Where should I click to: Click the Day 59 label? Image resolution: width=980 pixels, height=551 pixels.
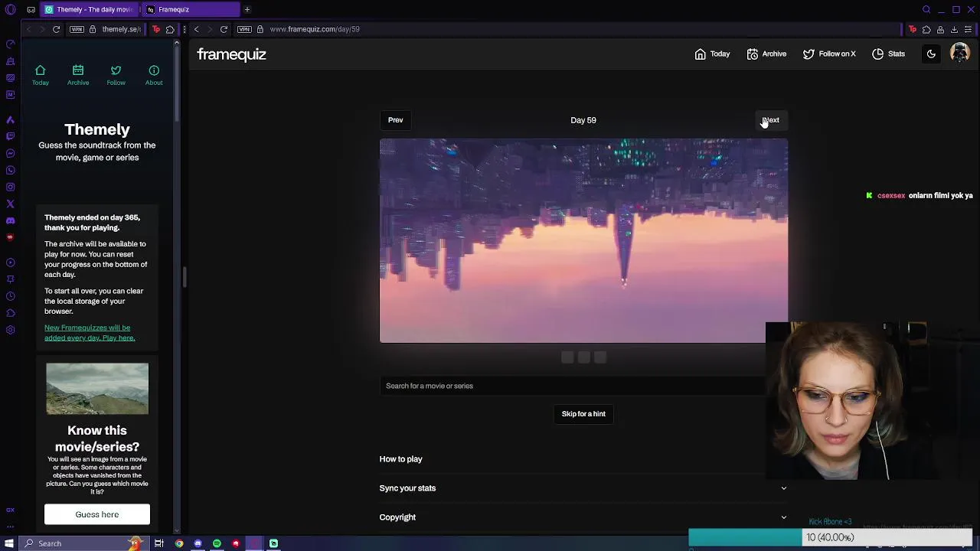(583, 120)
